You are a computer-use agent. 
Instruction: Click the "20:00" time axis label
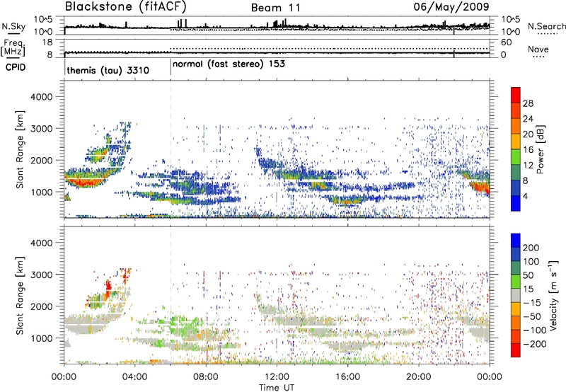tap(419, 377)
